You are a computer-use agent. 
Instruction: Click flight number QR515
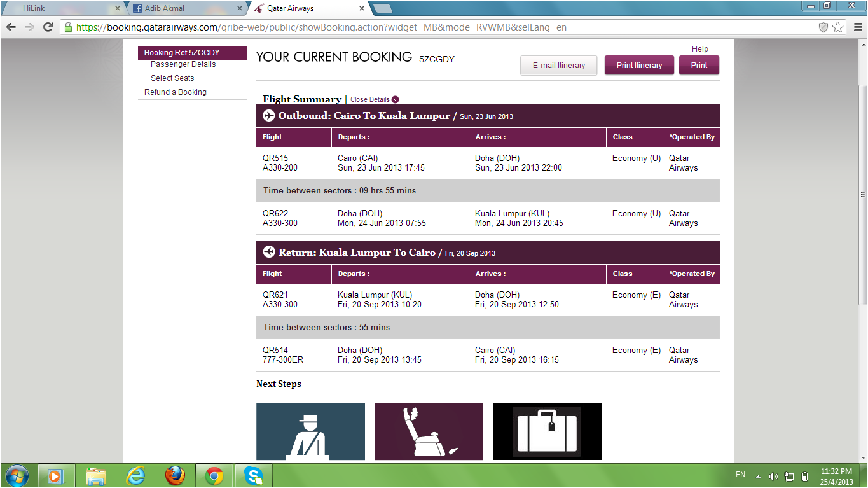tap(275, 158)
